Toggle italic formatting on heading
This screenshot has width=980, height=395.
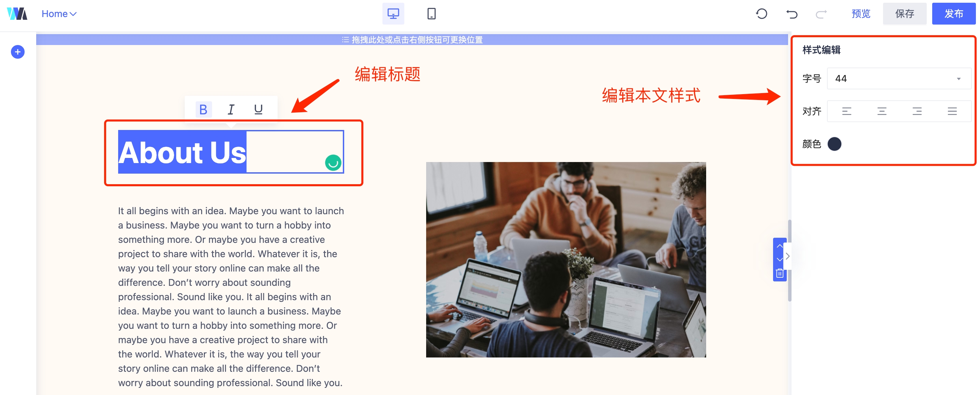(230, 109)
